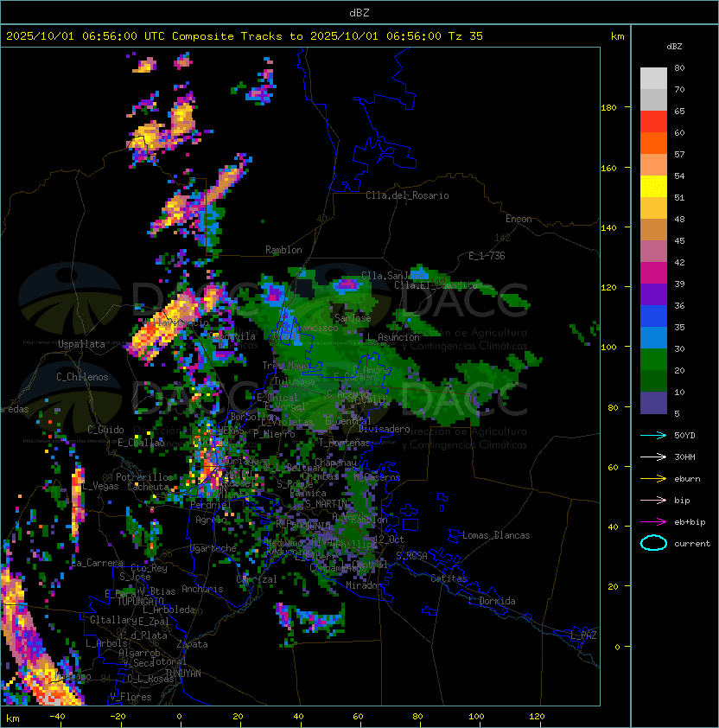Click the yellow eburn arrow in legend

point(653,479)
